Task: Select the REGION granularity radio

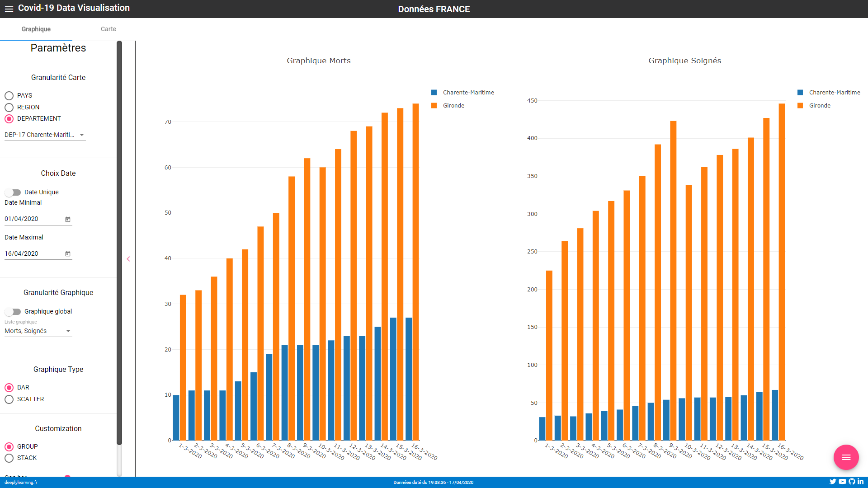Action: tap(9, 108)
